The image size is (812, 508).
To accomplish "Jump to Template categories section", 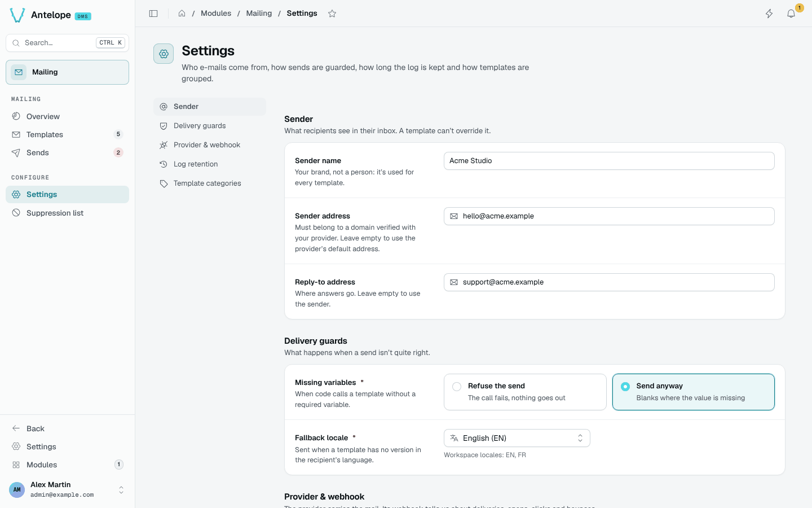I will [x=210, y=183].
